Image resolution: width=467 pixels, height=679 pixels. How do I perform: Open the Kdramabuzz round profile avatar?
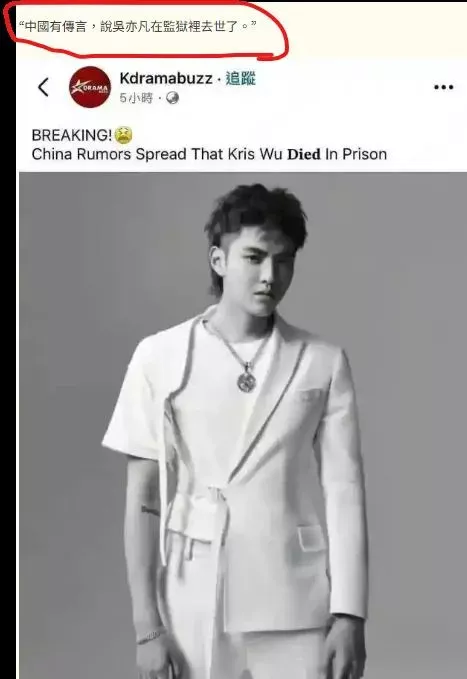90,87
